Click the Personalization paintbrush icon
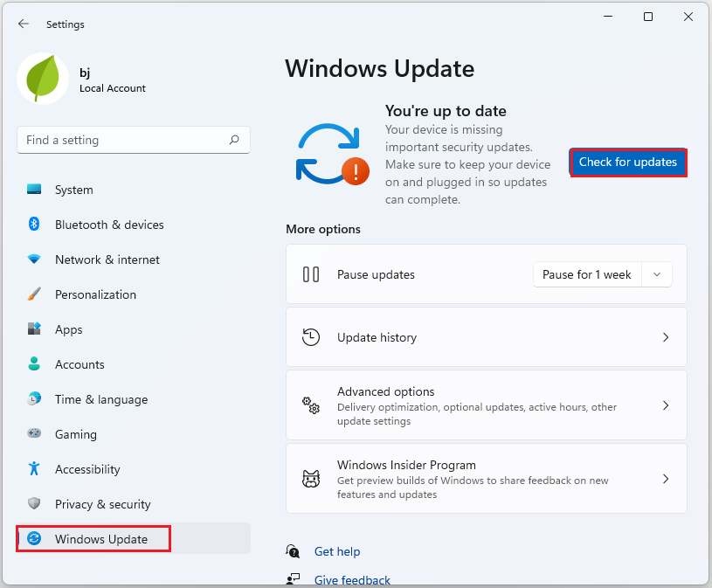This screenshot has height=588, width=712. (x=34, y=294)
